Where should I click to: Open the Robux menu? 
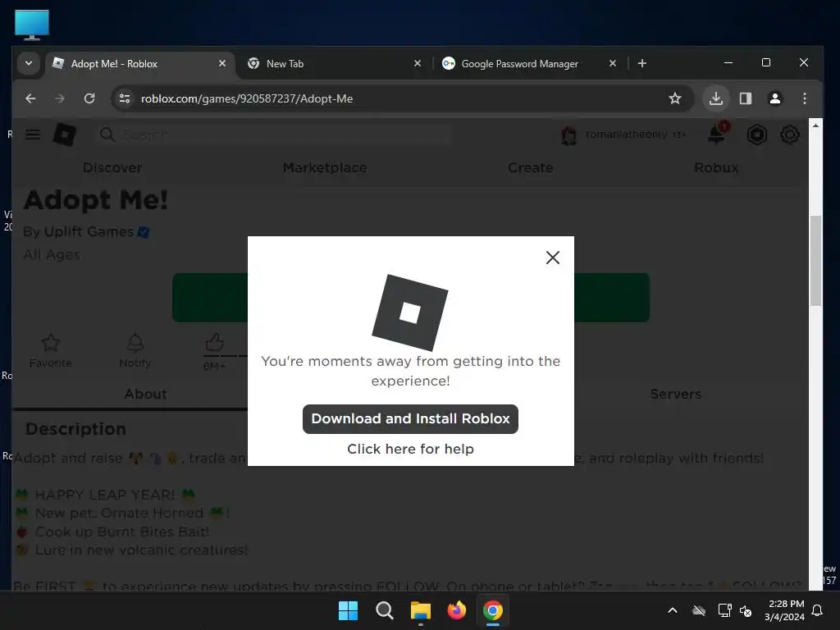tap(716, 167)
